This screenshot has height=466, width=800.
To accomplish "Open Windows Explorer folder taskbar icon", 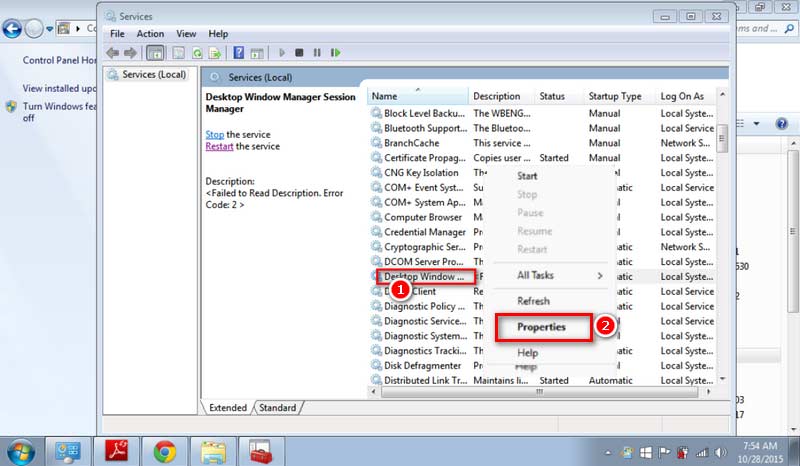I will pyautogui.click(x=213, y=452).
